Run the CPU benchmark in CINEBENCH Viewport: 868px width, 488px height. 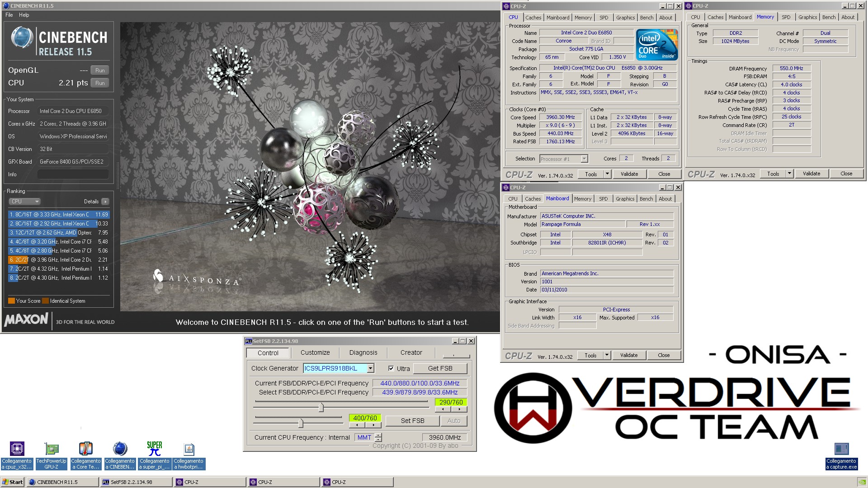click(x=100, y=83)
